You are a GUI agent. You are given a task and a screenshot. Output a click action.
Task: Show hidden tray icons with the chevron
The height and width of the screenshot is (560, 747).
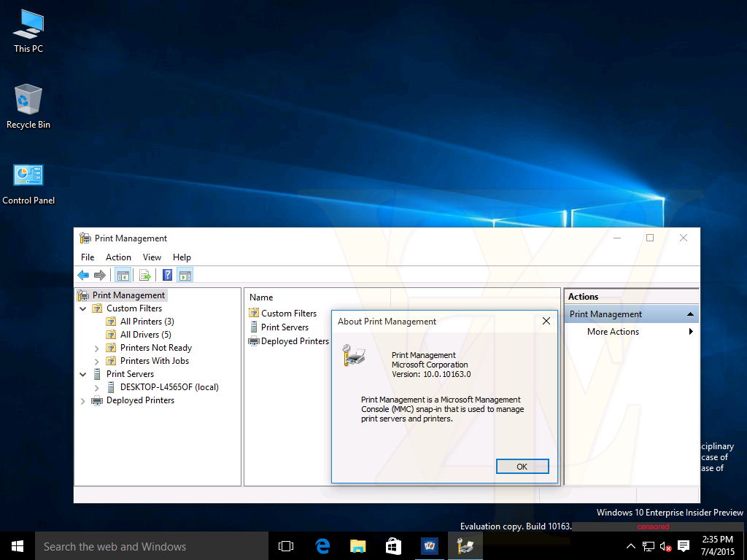click(x=630, y=545)
